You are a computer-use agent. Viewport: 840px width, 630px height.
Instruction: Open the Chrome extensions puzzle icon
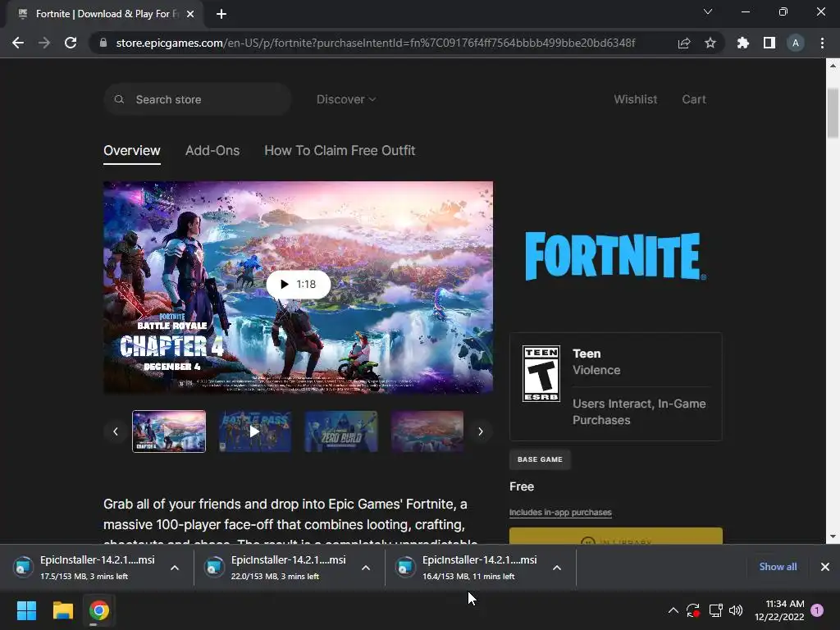click(743, 43)
